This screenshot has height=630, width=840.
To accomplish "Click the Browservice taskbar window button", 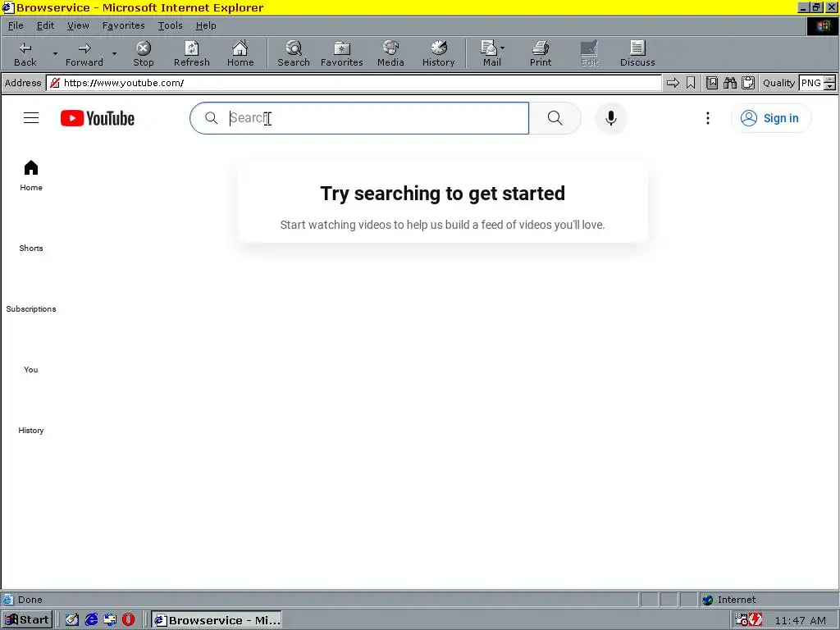I will (x=217, y=620).
